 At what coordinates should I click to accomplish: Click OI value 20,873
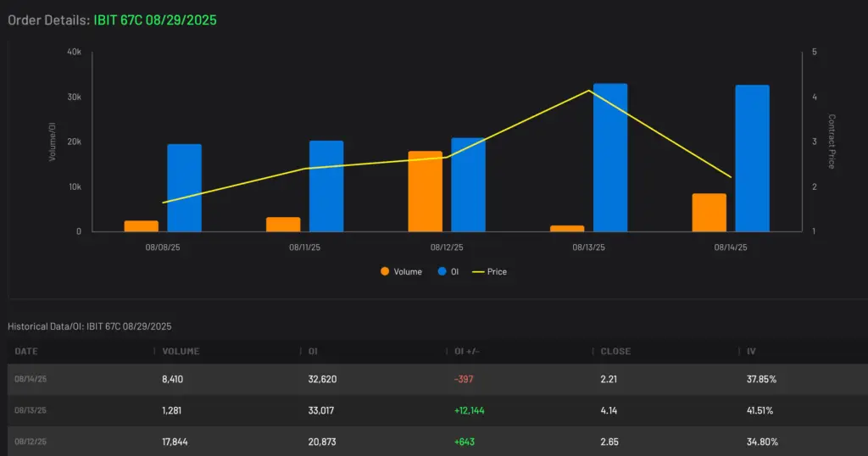[322, 442]
